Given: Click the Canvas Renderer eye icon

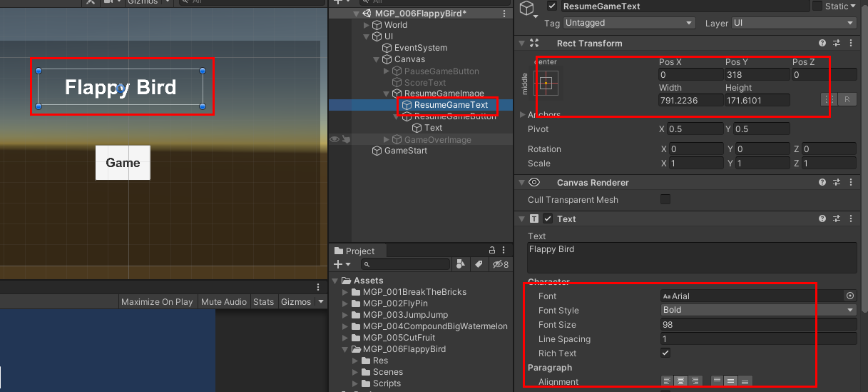Looking at the screenshot, I should (x=534, y=183).
